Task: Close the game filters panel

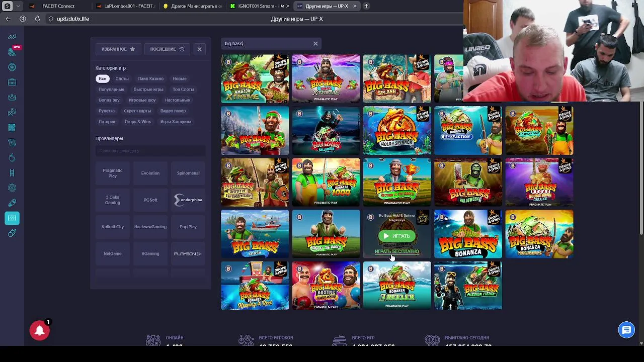Action: (x=199, y=49)
